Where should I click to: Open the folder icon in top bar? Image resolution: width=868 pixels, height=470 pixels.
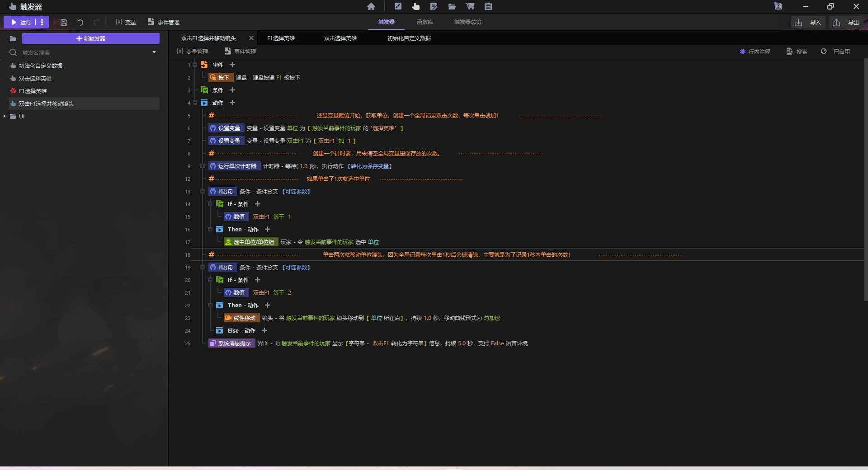(x=452, y=6)
